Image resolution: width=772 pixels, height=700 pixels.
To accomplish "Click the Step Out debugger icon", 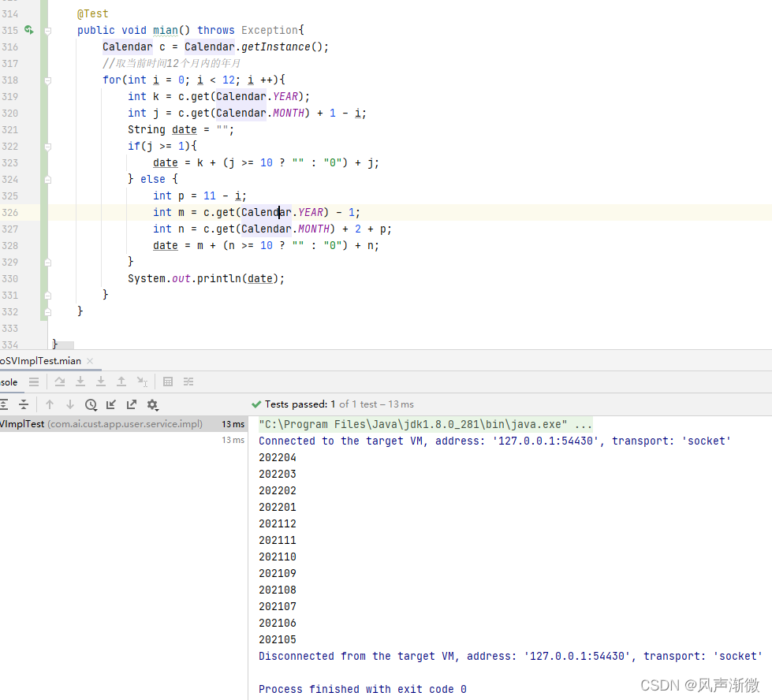I will (121, 382).
